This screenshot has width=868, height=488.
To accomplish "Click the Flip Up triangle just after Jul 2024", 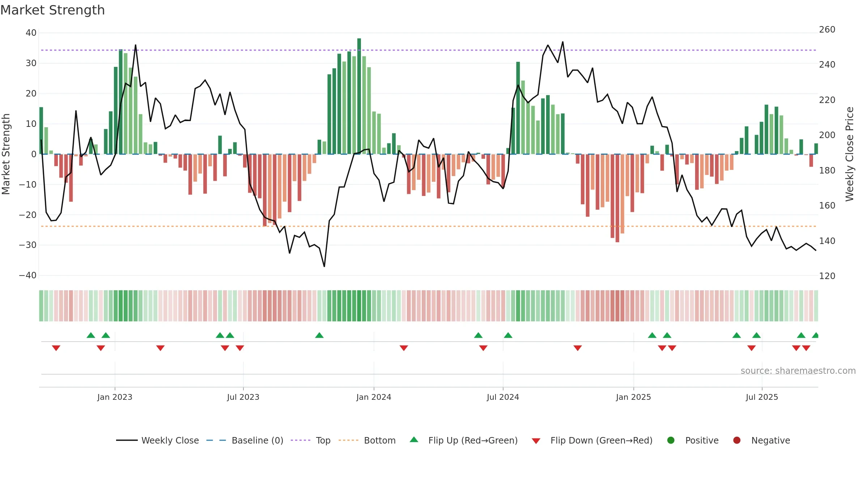I will coord(508,335).
